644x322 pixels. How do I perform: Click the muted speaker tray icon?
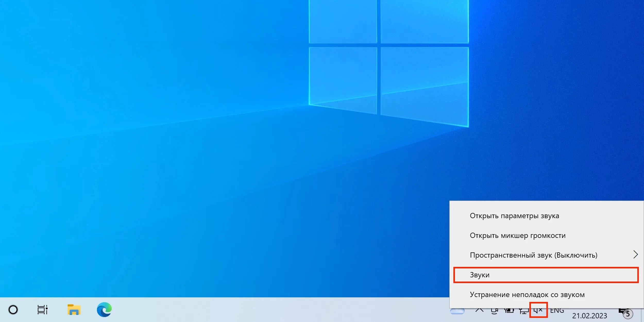(x=538, y=310)
